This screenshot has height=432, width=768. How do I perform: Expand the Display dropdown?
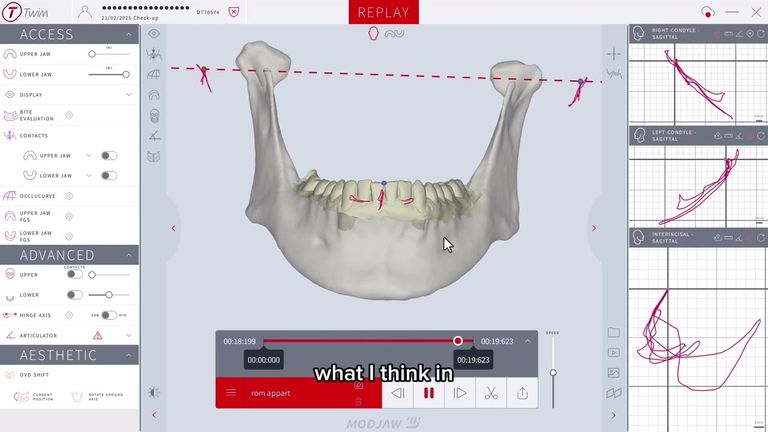pos(128,95)
